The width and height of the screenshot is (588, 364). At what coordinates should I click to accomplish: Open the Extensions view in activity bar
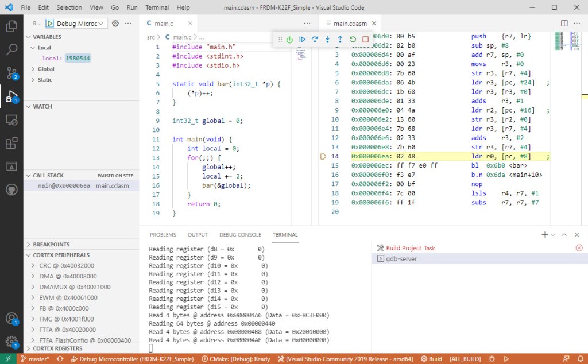[11, 143]
